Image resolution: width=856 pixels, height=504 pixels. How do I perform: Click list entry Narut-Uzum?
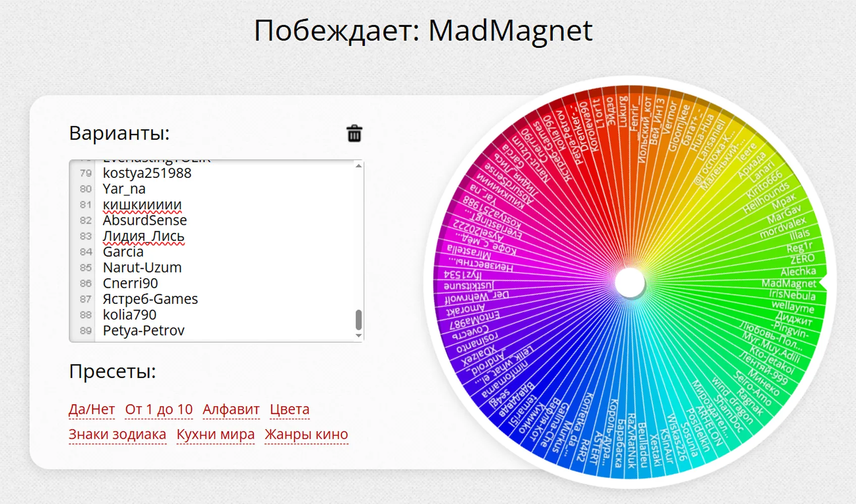point(142,268)
